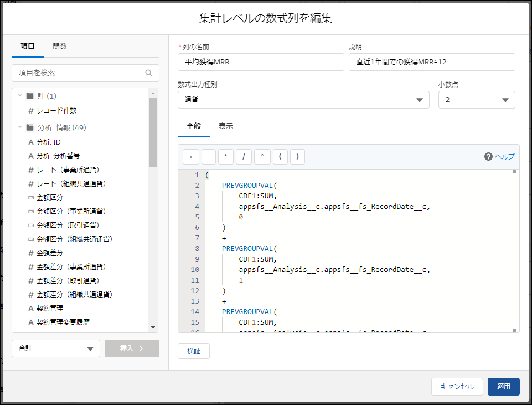Insert the division slash operator

[244, 157]
